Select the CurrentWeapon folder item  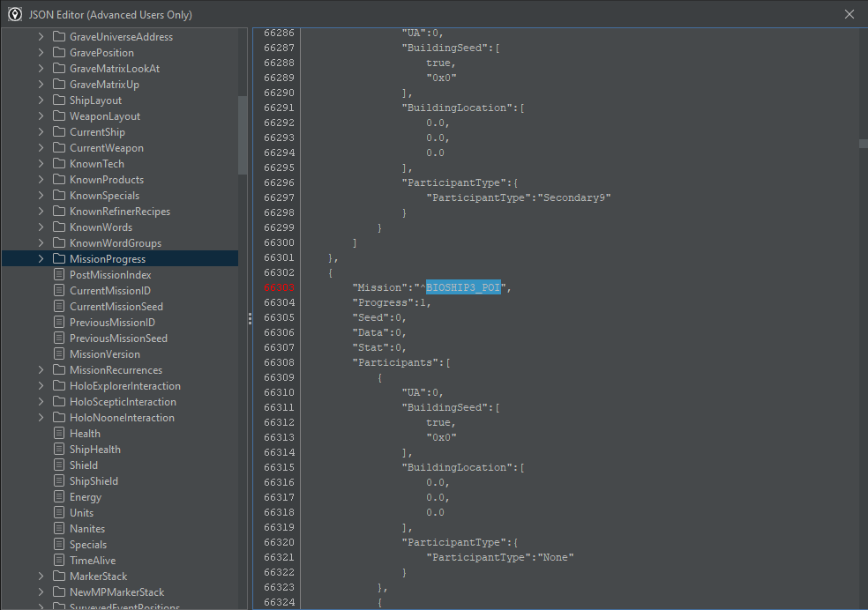click(x=106, y=148)
